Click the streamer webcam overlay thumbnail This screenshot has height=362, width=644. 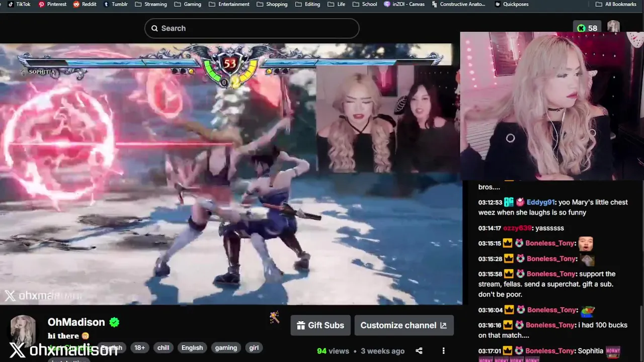(552, 106)
